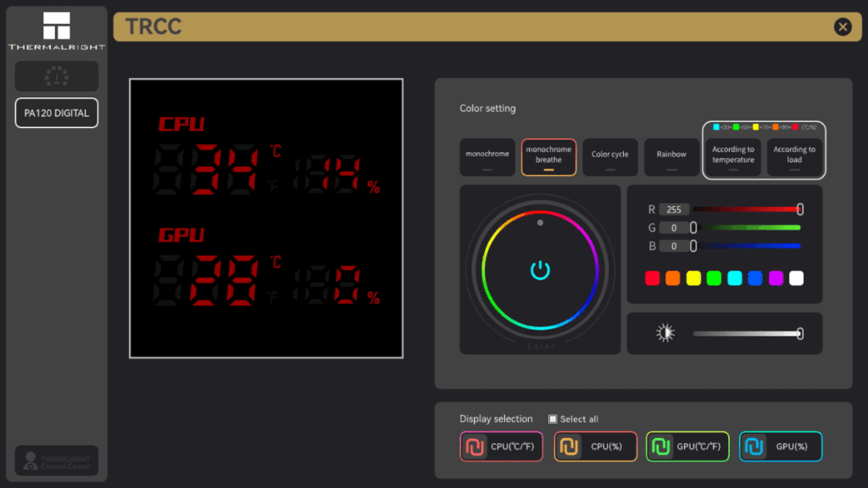Click the loading spinner icon in sidebar
Viewport: 868px width, 488px height.
(57, 76)
